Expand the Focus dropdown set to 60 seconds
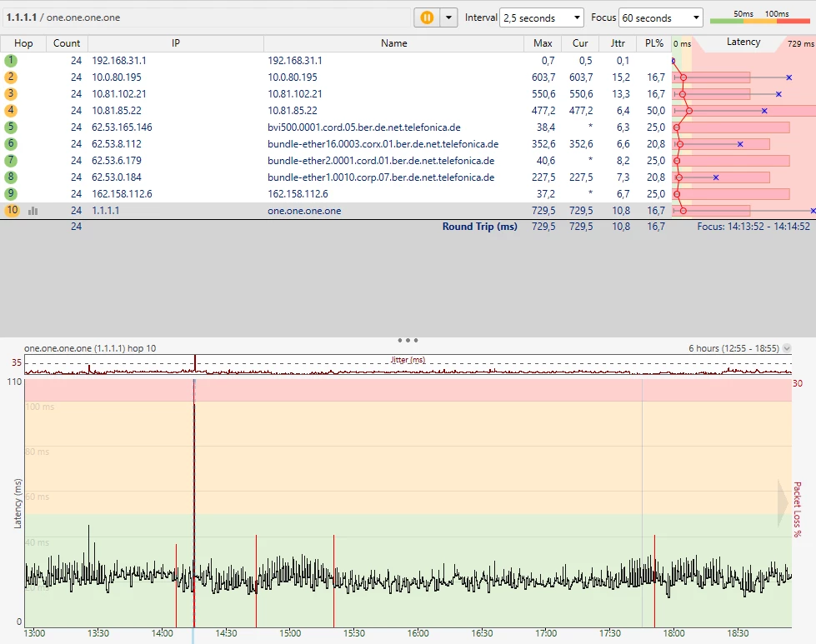Viewport: 816px width, 644px height. pyautogui.click(x=663, y=17)
